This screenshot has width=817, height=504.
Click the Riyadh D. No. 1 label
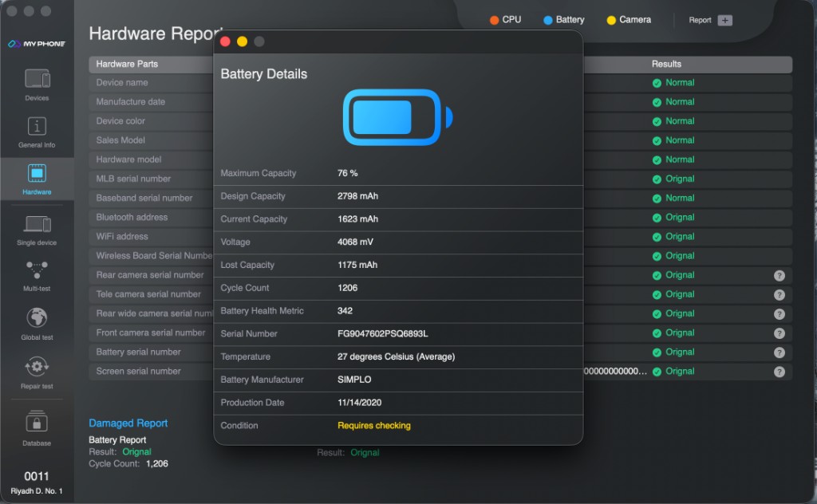tap(37, 491)
